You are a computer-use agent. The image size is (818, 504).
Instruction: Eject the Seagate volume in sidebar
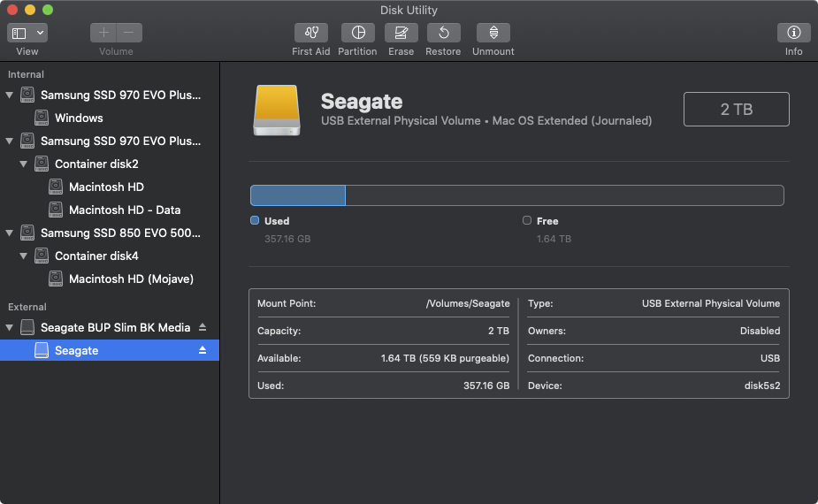click(x=203, y=350)
